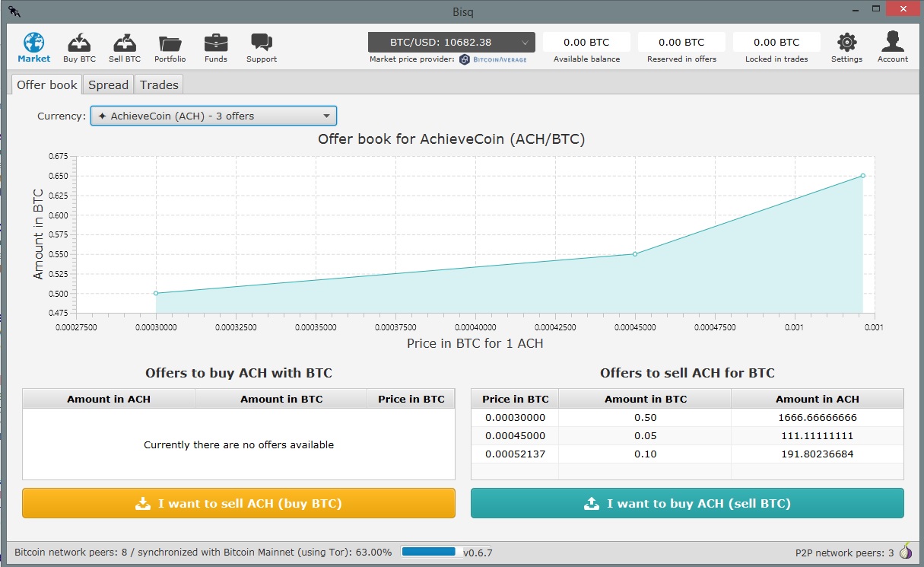Click the Locked in trades balance field

776,43
